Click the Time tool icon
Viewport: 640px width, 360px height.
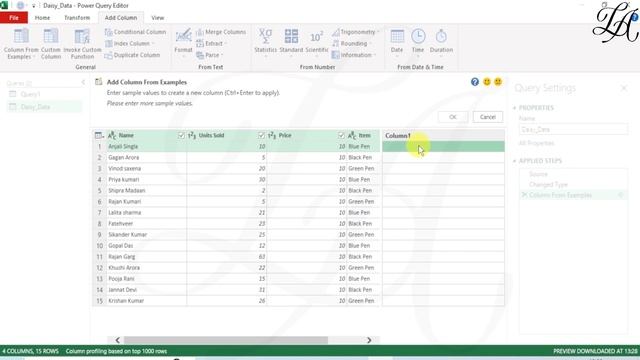tap(418, 36)
